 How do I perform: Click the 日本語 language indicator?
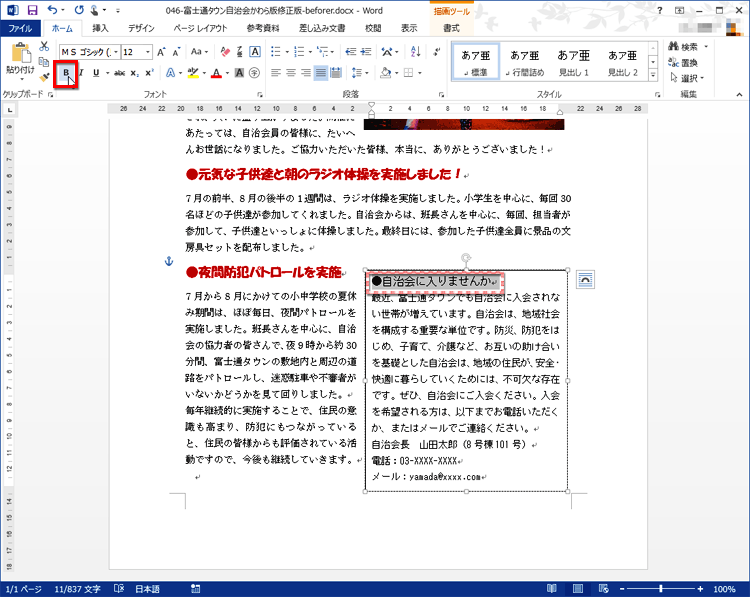pos(147,589)
